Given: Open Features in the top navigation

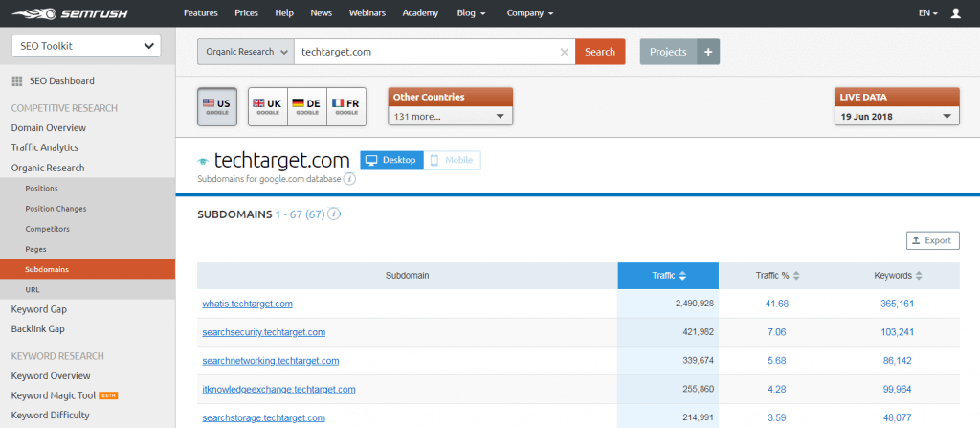Looking at the screenshot, I should click(201, 13).
